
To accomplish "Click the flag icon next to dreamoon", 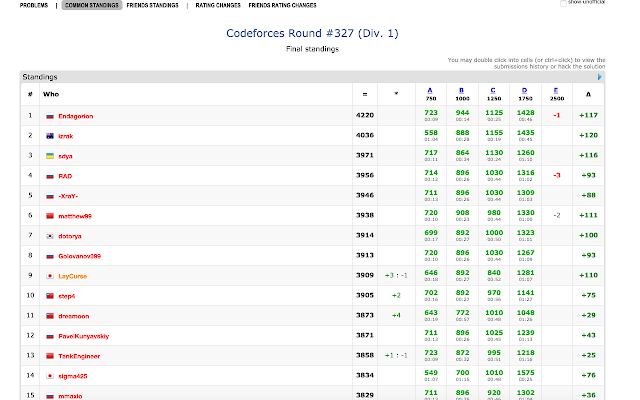I will click(x=50, y=316).
